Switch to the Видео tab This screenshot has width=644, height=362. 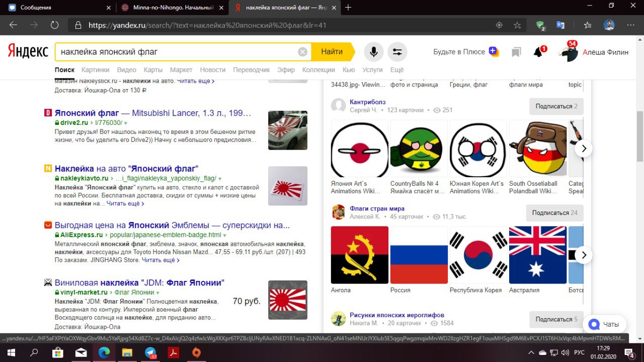[127, 70]
